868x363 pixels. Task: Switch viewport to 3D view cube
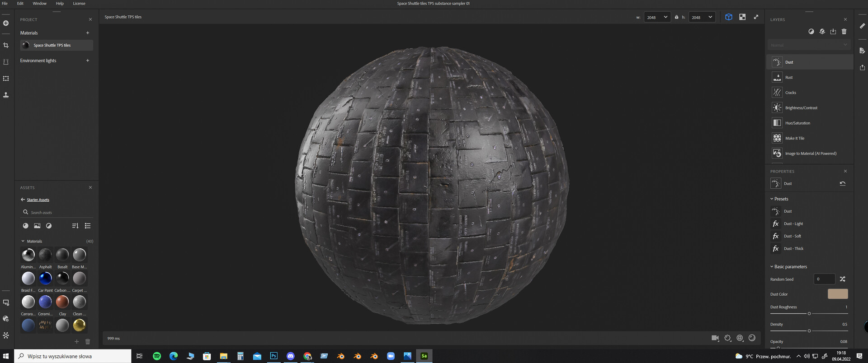pos(728,17)
